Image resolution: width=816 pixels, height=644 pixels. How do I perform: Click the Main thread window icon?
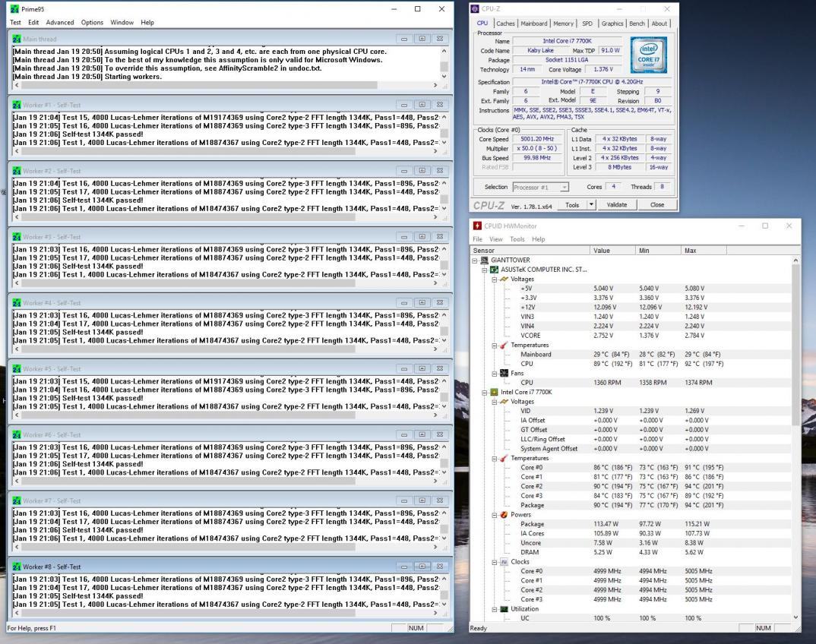[17, 39]
